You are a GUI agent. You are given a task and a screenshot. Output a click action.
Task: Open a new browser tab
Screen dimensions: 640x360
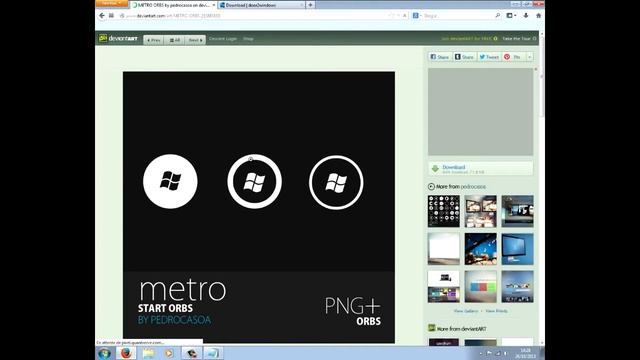(x=310, y=5)
